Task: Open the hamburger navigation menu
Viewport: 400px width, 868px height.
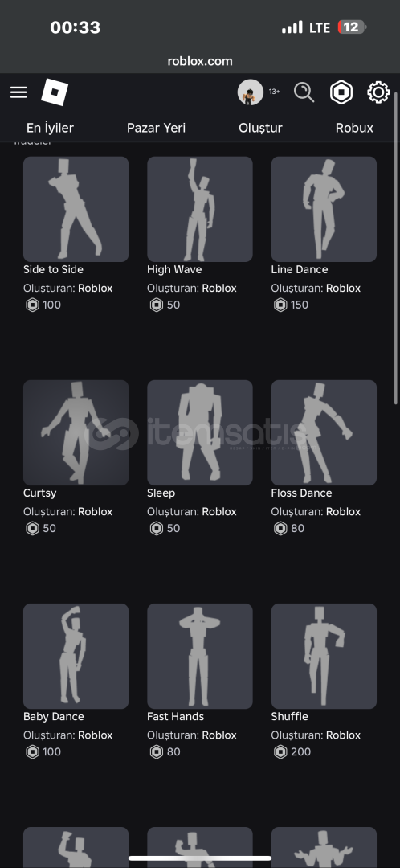Action: [18, 92]
